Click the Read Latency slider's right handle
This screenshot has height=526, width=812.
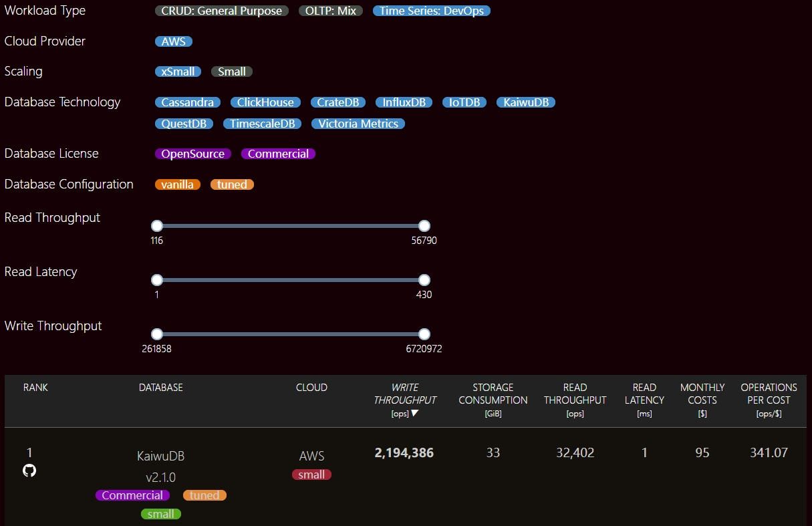424,280
